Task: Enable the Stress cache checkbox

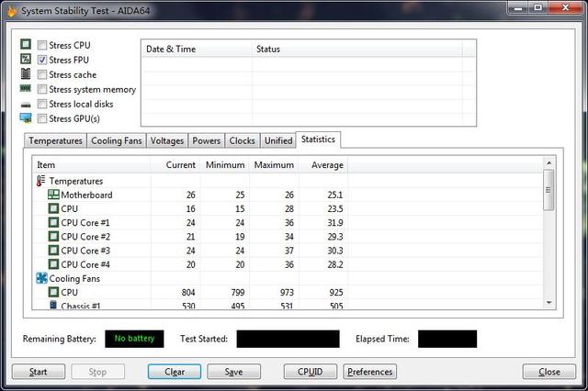Action: [x=42, y=74]
